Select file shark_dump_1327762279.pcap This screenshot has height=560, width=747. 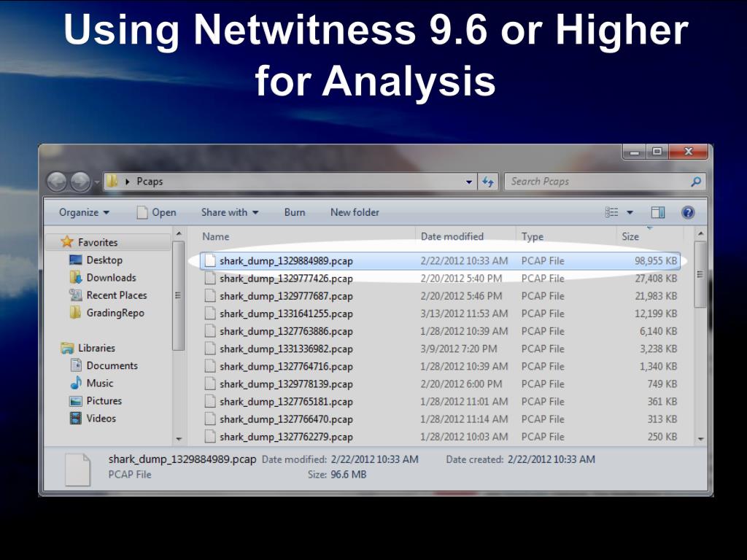pos(440,437)
